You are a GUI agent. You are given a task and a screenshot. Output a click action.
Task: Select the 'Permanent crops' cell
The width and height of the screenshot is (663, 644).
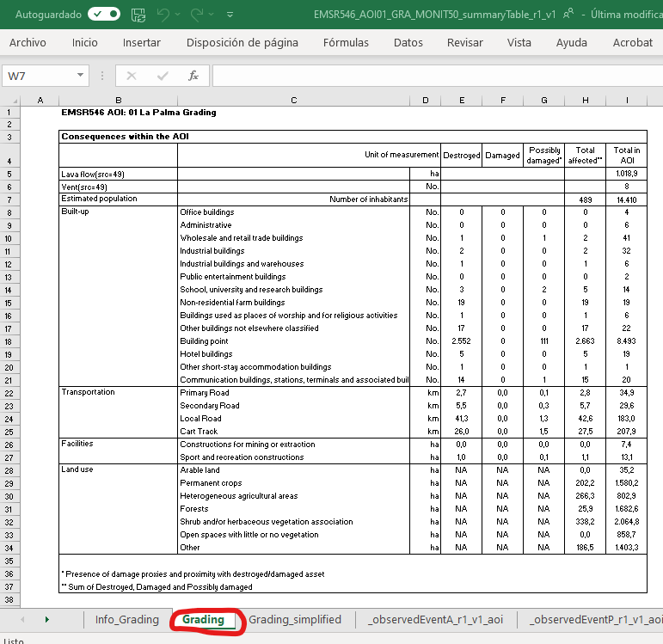(294, 483)
